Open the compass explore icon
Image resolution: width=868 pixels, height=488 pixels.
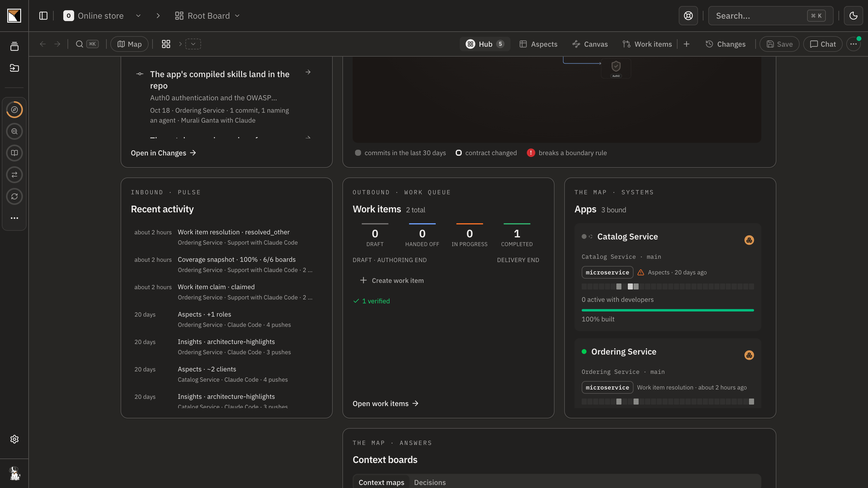(x=14, y=109)
